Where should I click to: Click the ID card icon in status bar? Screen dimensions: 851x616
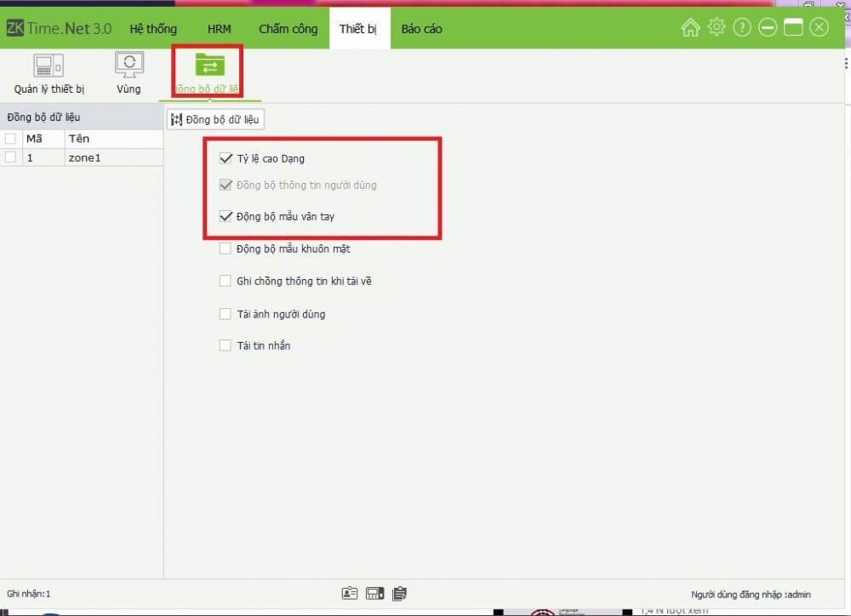pos(350,593)
